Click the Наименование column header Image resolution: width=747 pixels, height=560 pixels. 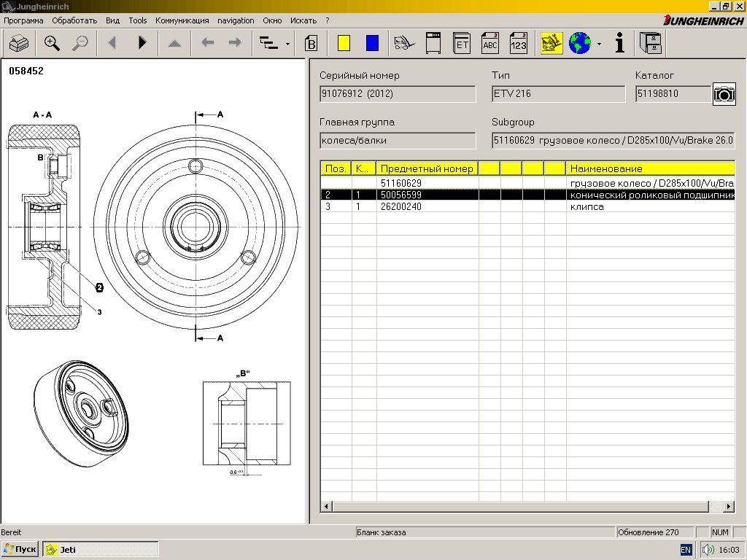click(x=651, y=168)
